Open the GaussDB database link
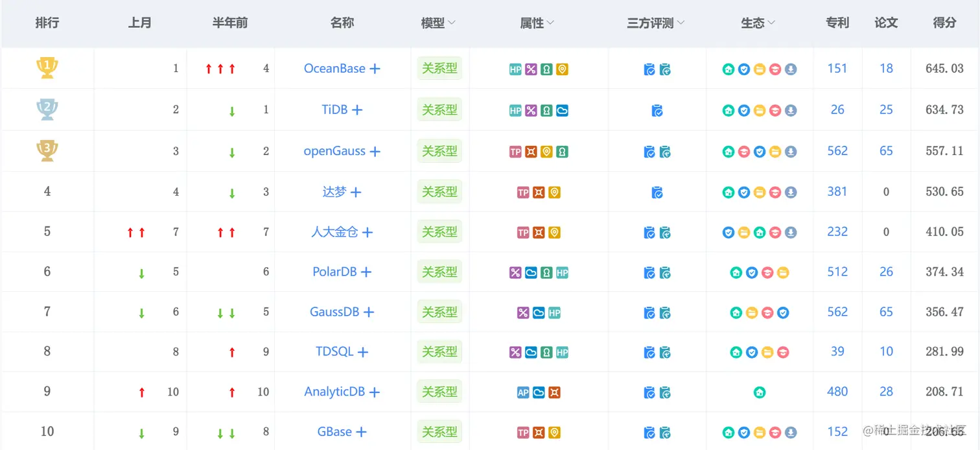 [x=334, y=313]
